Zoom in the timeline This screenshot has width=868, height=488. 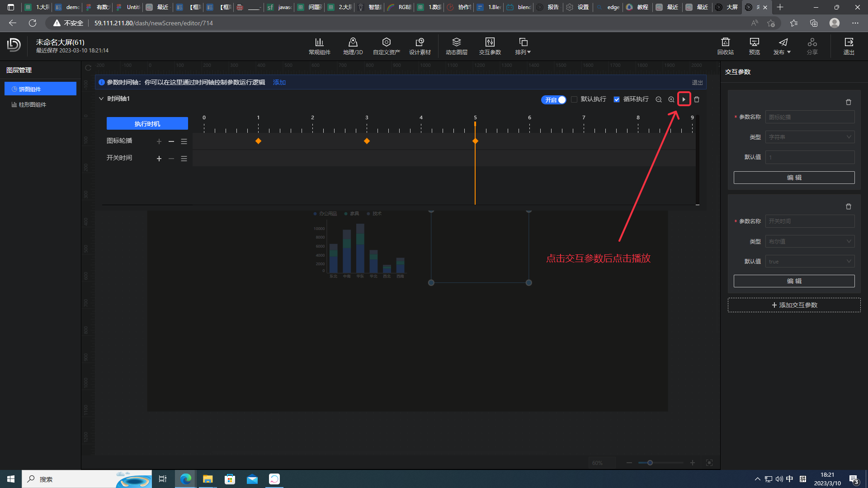click(x=671, y=99)
